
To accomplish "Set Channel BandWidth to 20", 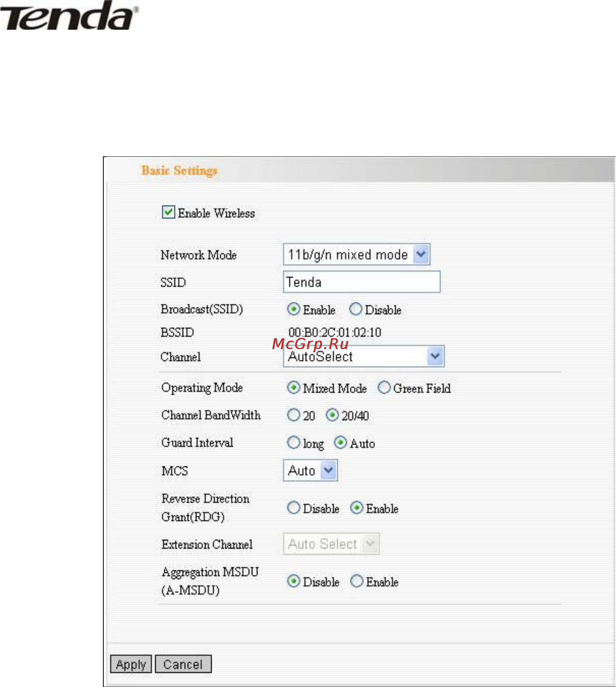I will (293, 415).
